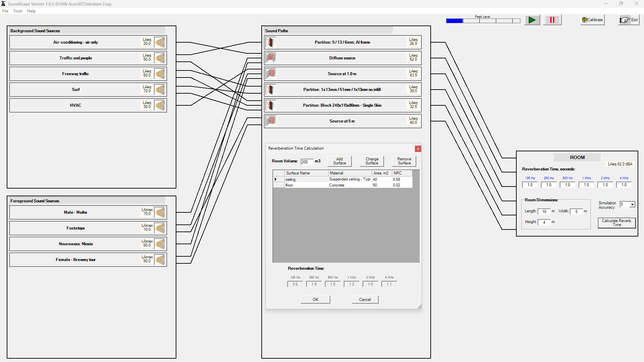This screenshot has height=362, width=644.
Task: Open the File menu
Action: pyautogui.click(x=5, y=11)
